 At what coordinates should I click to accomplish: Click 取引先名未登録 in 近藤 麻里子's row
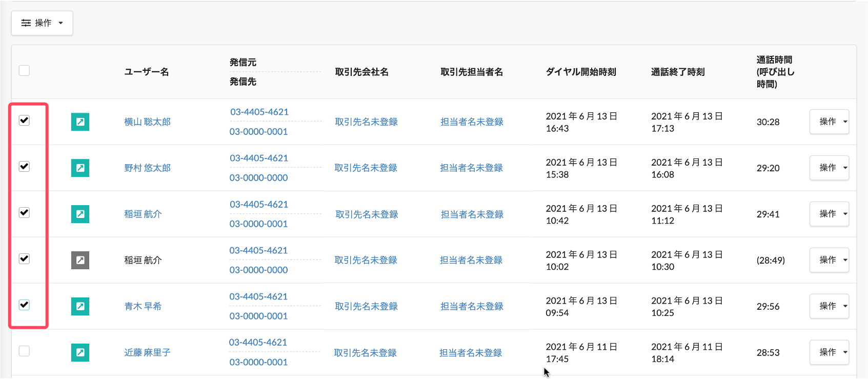(x=365, y=352)
